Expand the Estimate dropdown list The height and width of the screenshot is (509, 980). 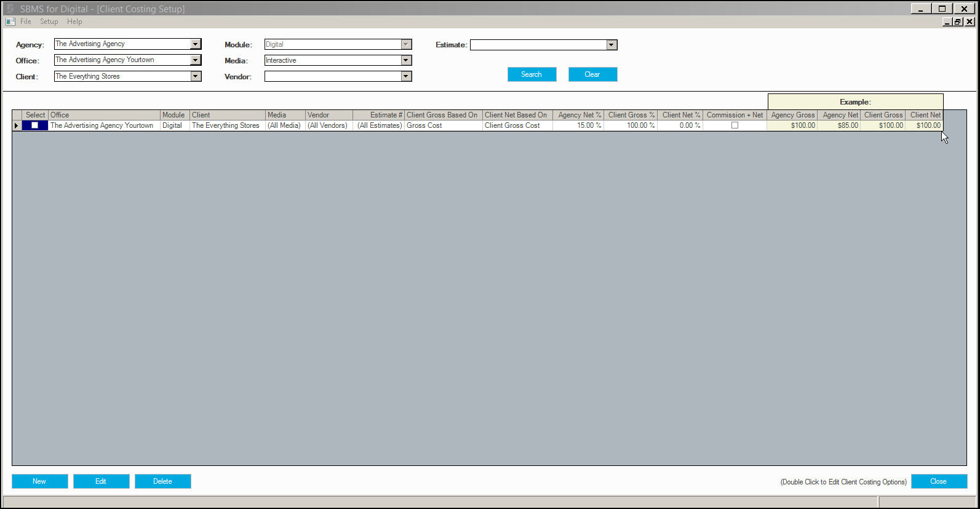click(611, 45)
